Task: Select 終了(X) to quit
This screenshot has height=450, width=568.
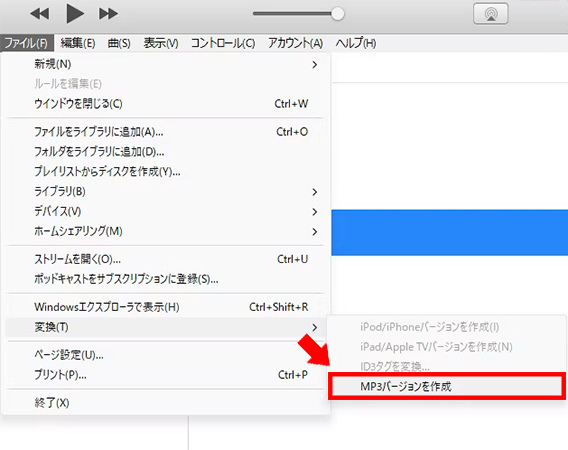Action: tap(166, 403)
